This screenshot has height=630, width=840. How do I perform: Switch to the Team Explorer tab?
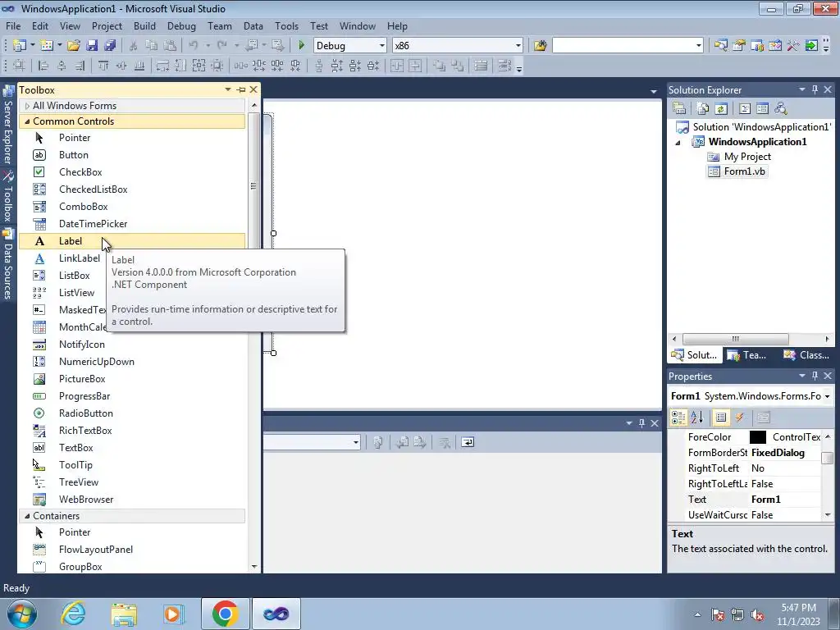(746, 354)
